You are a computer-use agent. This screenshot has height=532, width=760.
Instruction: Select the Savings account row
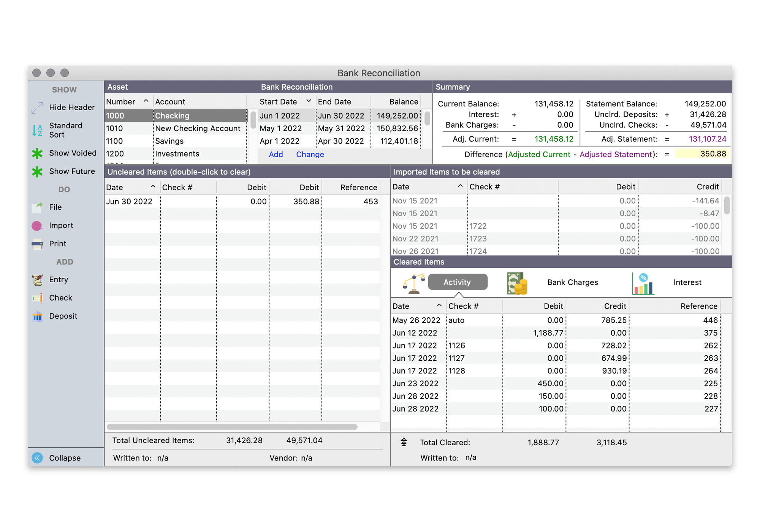click(x=169, y=141)
